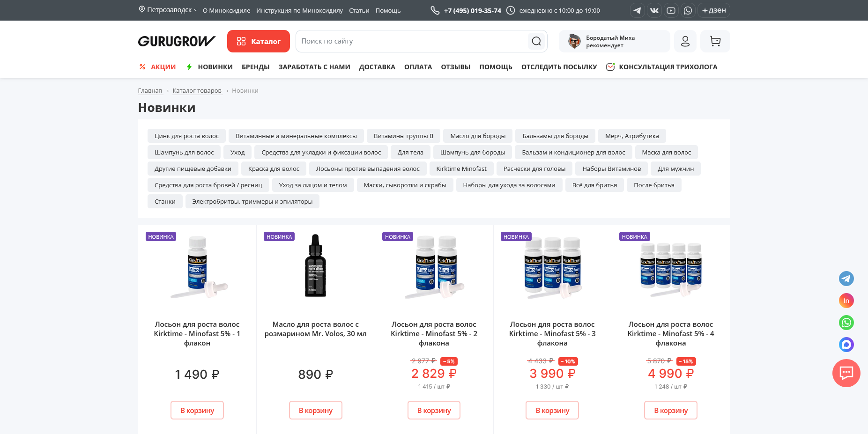Open floating orange 'In' messenger button
The image size is (868, 434).
(846, 301)
